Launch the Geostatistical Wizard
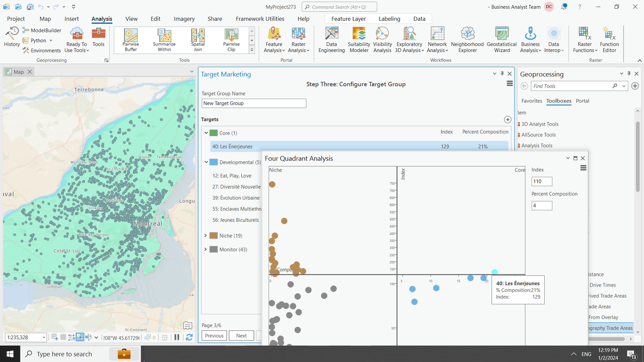The image size is (644, 362). [501, 39]
